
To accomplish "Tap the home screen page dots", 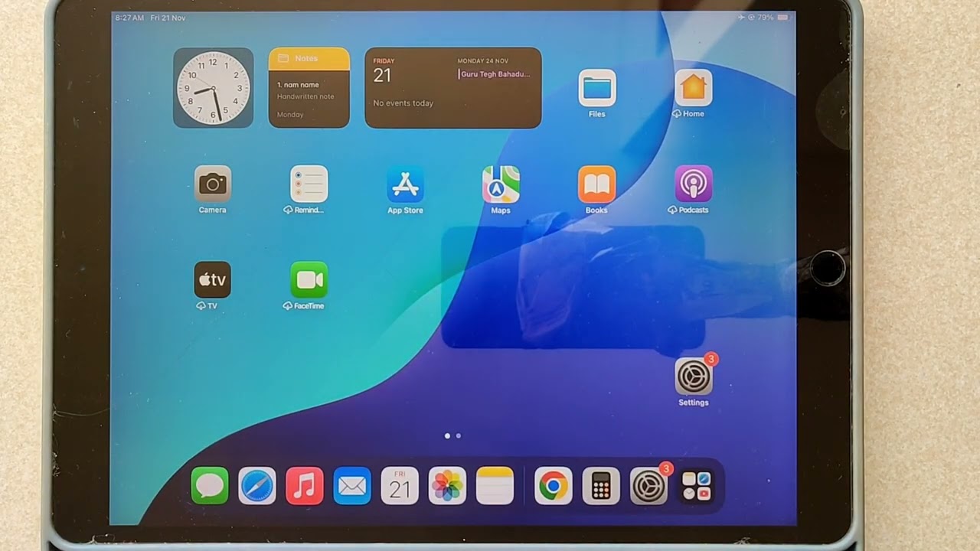I will click(x=452, y=435).
